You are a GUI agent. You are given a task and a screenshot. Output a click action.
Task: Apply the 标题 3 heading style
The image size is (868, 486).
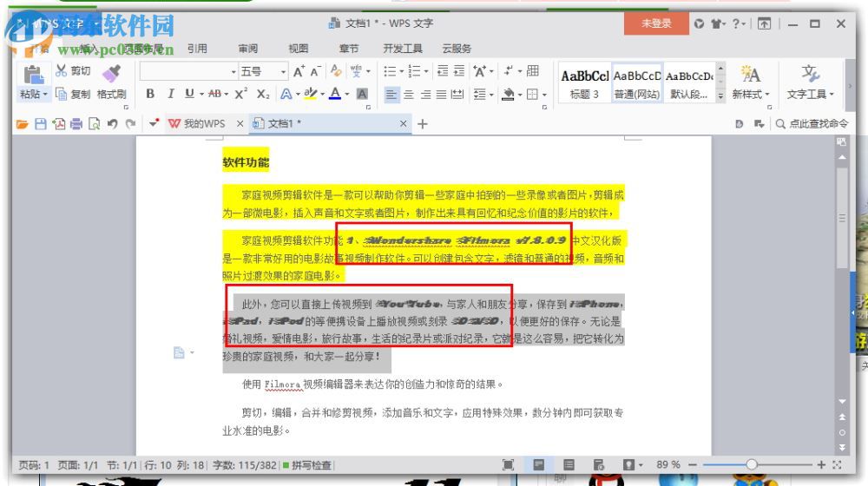point(584,82)
